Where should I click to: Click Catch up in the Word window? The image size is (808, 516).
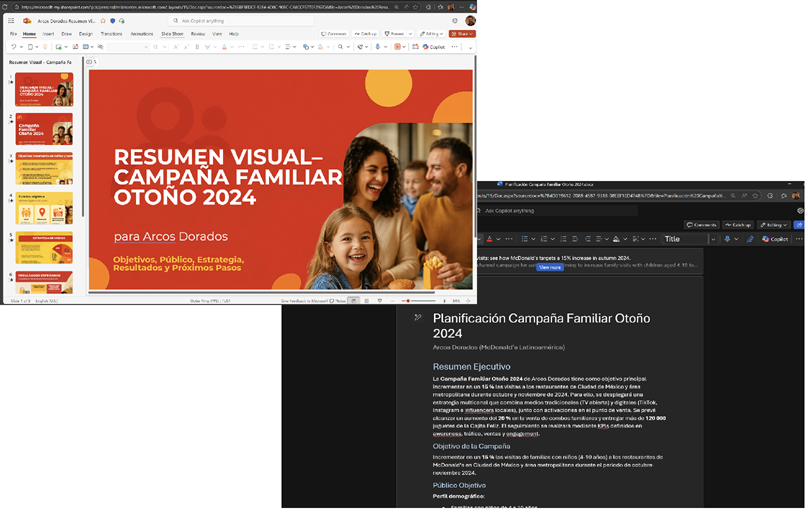pos(738,225)
